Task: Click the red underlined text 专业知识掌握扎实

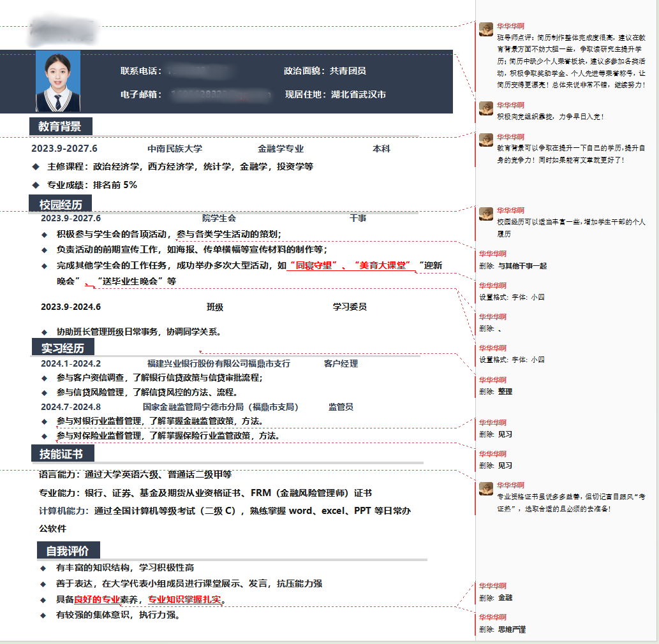Action: (184, 599)
